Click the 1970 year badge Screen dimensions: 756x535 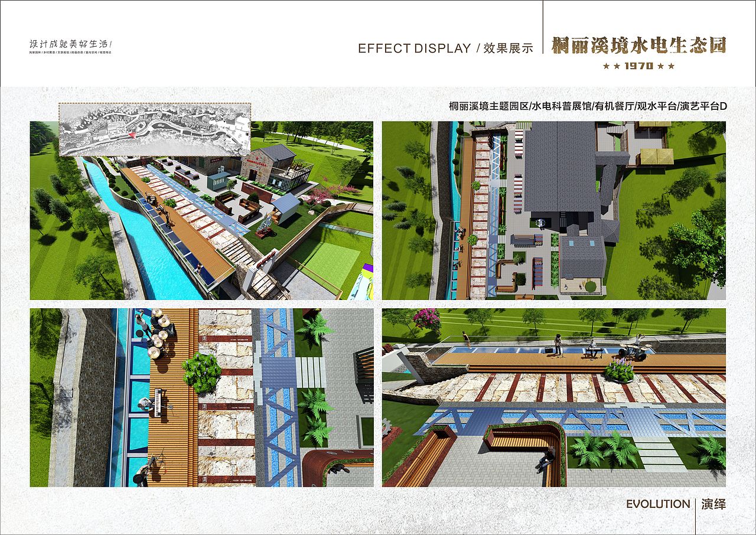(x=640, y=66)
